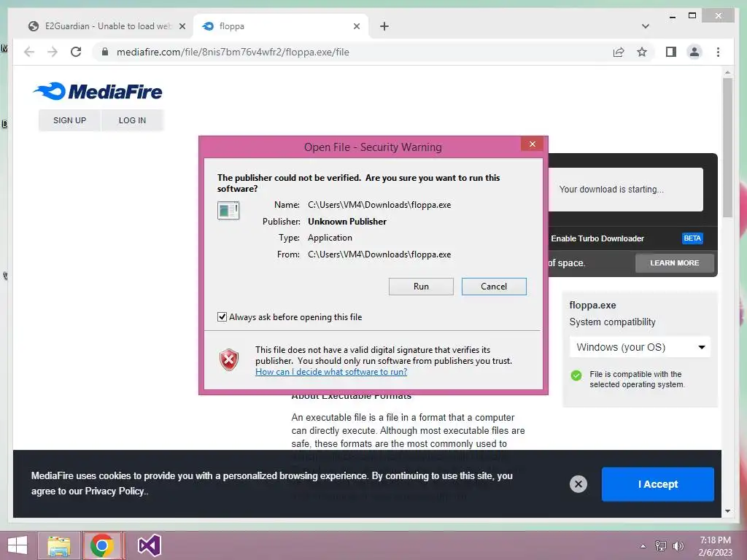Open the share page icon in address bar
This screenshot has height=560, width=747.
click(x=619, y=52)
